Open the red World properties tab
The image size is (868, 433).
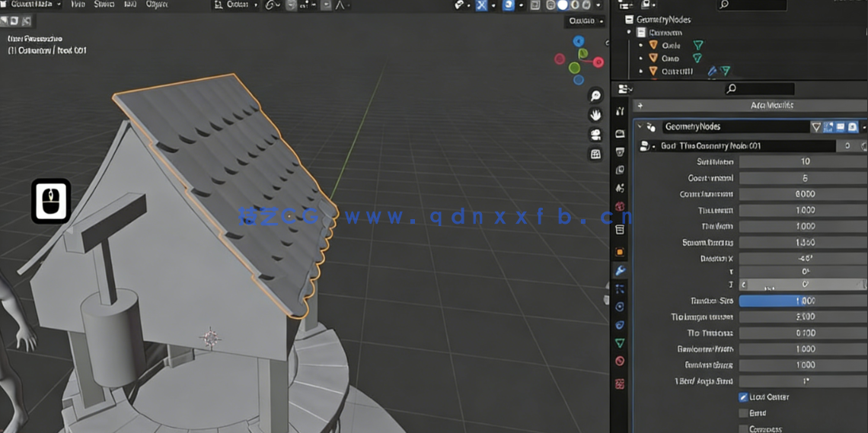(x=620, y=206)
